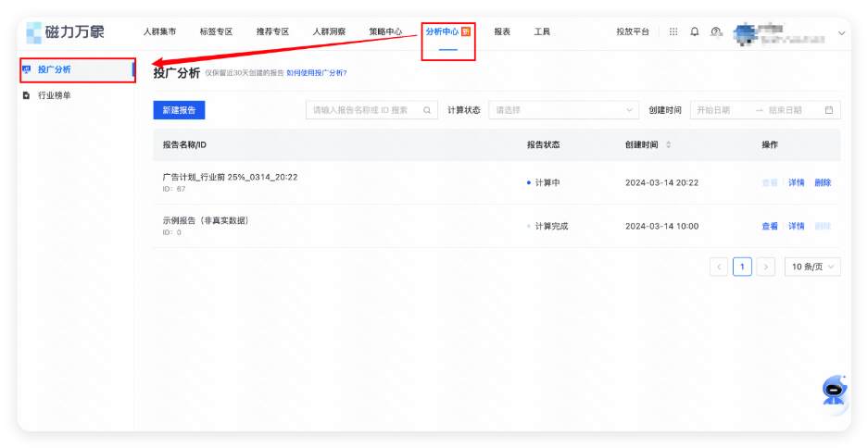The width and height of the screenshot is (868, 448).
Task: Click report name 广告计划_行业前 25%_0314_20:22
Action: pyautogui.click(x=230, y=178)
